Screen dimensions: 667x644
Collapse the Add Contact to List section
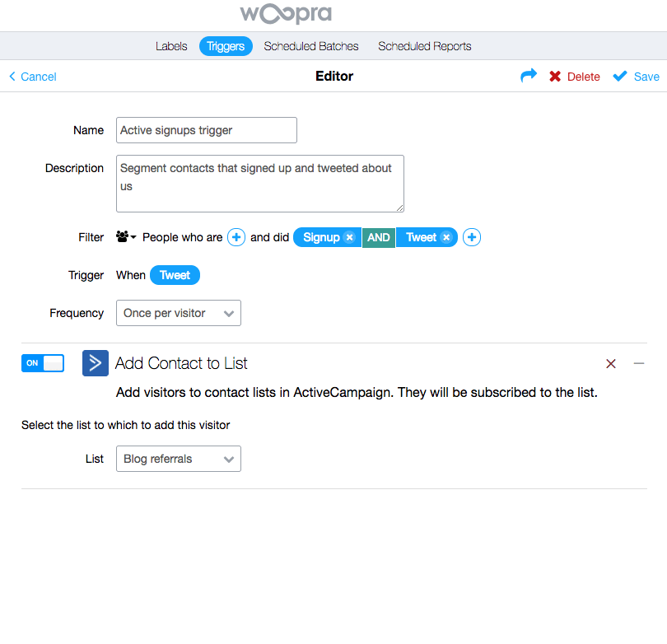(640, 363)
